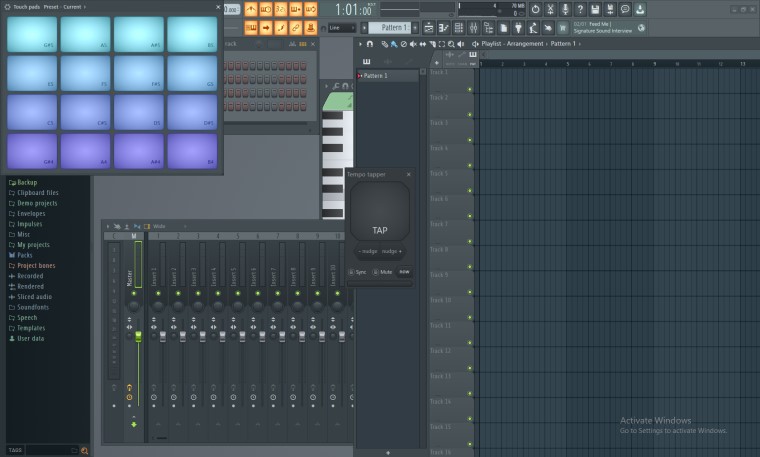Open playlist options menu arrow
760x457 pixels.
pyautogui.click(x=360, y=44)
